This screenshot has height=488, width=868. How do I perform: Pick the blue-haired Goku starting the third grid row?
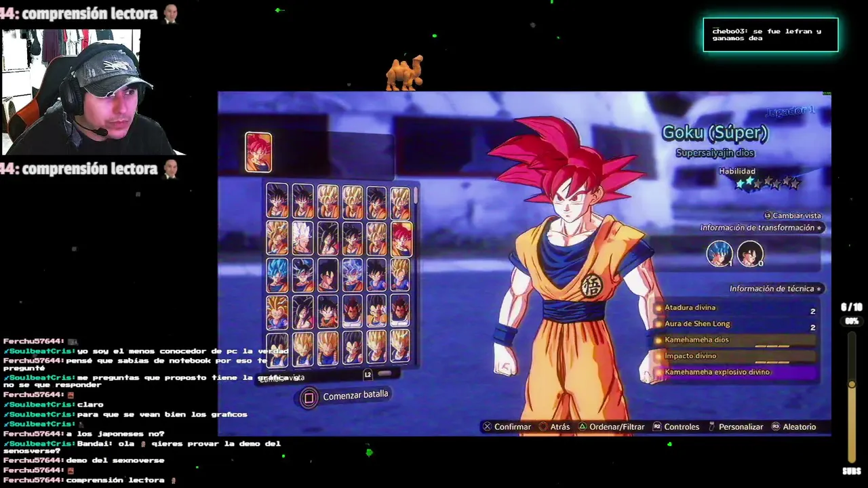click(277, 275)
